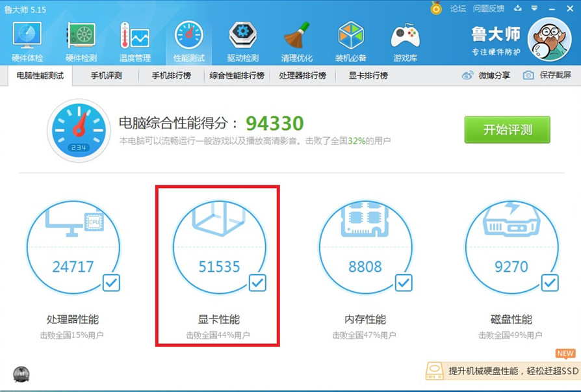Click the processor performance circle 24717
This screenshot has height=392, width=581.
(73, 247)
